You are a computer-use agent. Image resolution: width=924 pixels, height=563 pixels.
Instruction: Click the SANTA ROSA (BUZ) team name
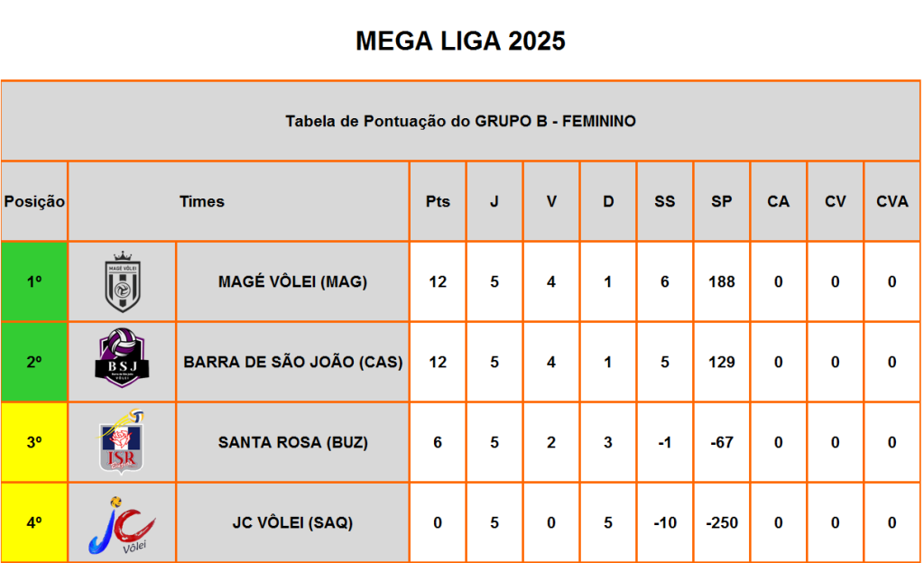(293, 442)
